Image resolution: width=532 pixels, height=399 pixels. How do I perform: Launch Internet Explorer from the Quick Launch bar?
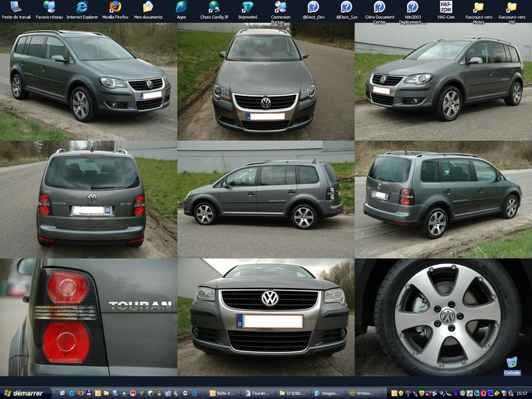[72, 393]
